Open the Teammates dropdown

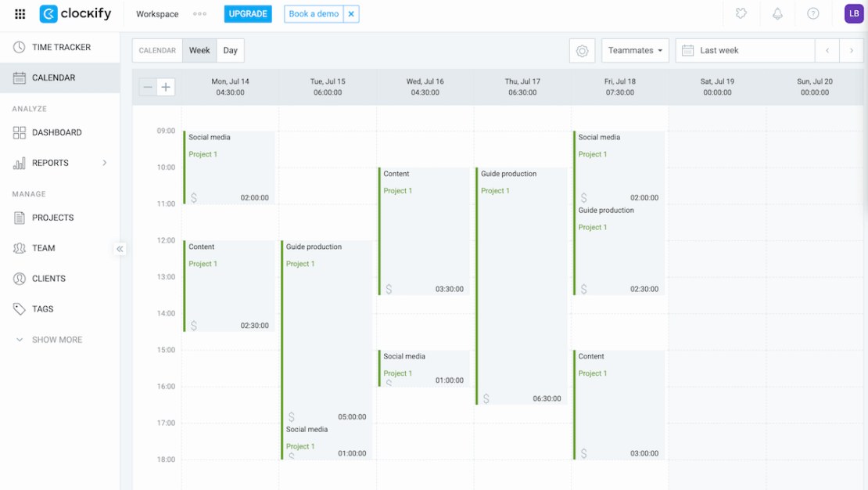coord(635,51)
